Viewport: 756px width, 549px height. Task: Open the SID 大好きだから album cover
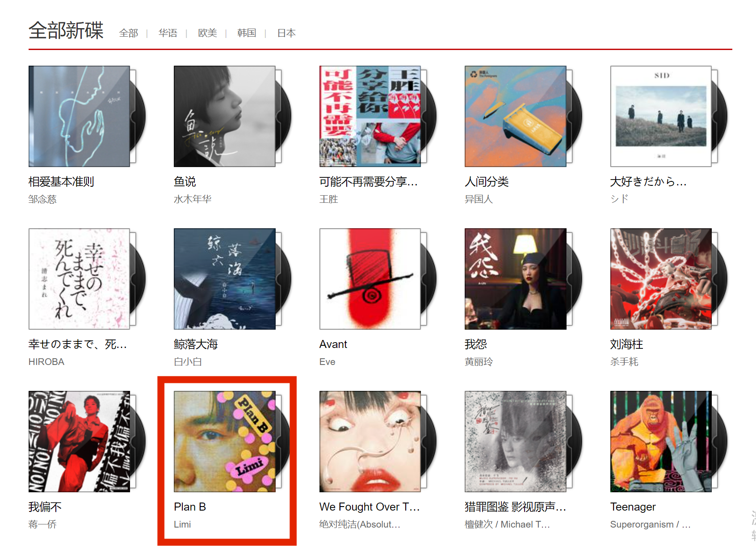661,116
